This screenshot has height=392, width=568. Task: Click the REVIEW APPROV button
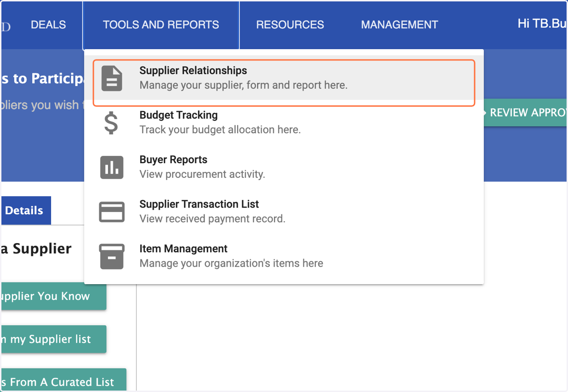pyautogui.click(x=524, y=113)
